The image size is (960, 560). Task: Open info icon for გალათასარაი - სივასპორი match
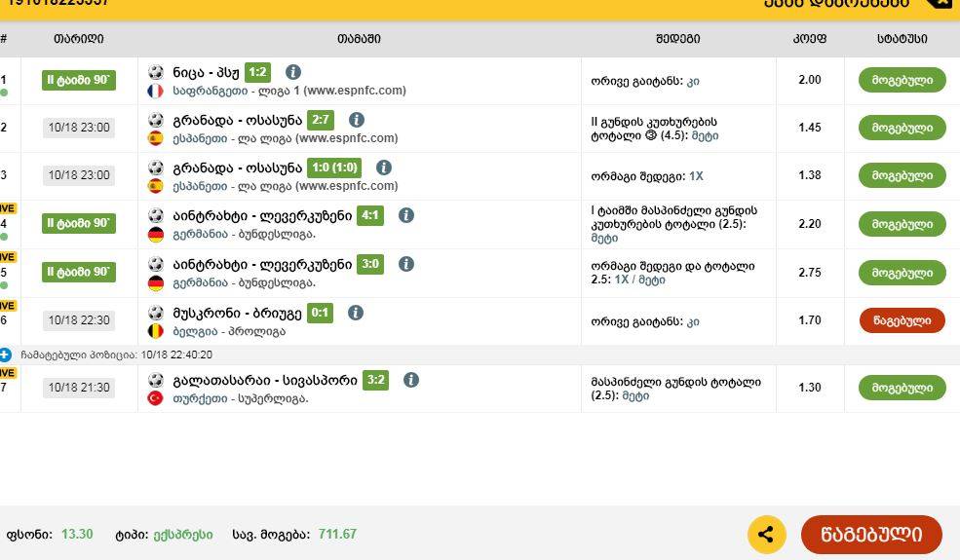[411, 380]
